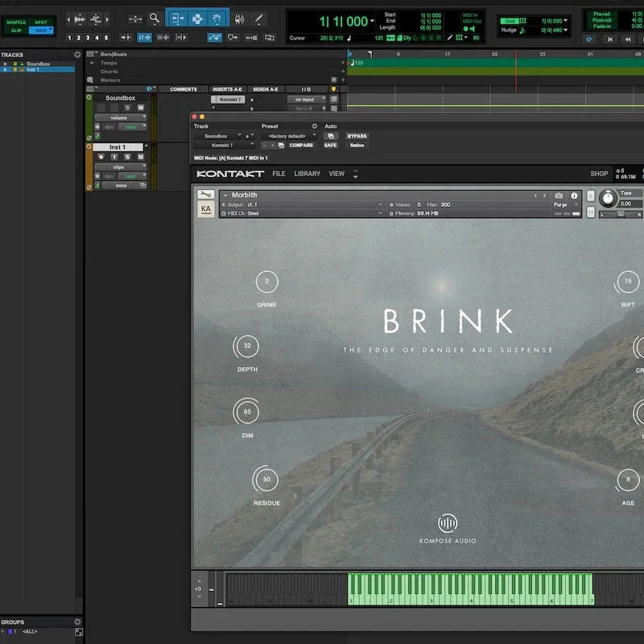This screenshot has width=644, height=644.
Task: Enable BYPASS on the Kontakt 7 plugin
Action: coord(357,134)
